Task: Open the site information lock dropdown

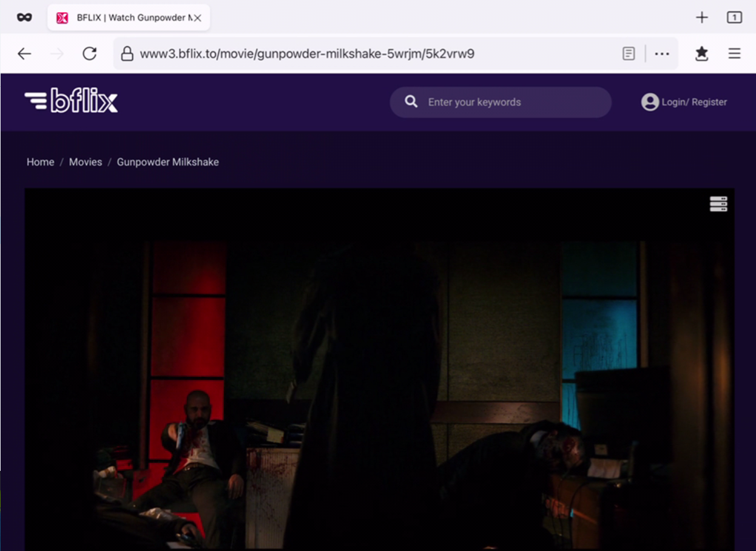Action: click(127, 53)
